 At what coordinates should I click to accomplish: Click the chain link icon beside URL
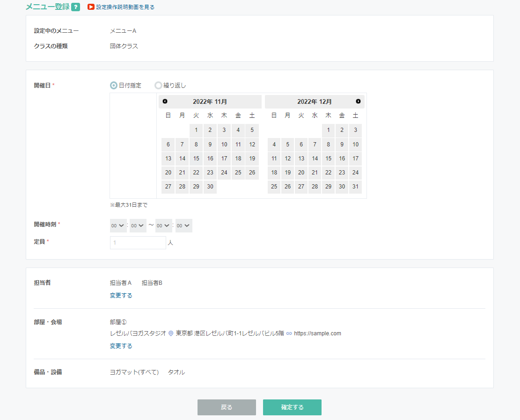click(289, 333)
